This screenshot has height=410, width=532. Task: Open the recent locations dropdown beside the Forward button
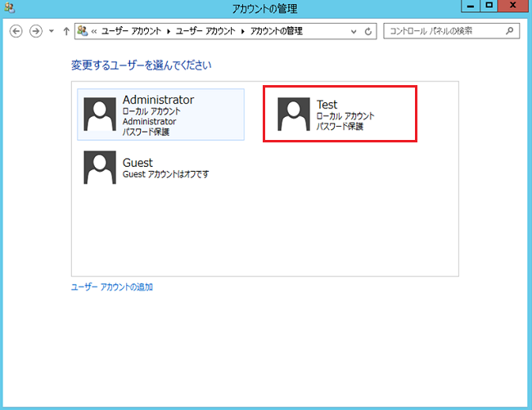coord(52,31)
